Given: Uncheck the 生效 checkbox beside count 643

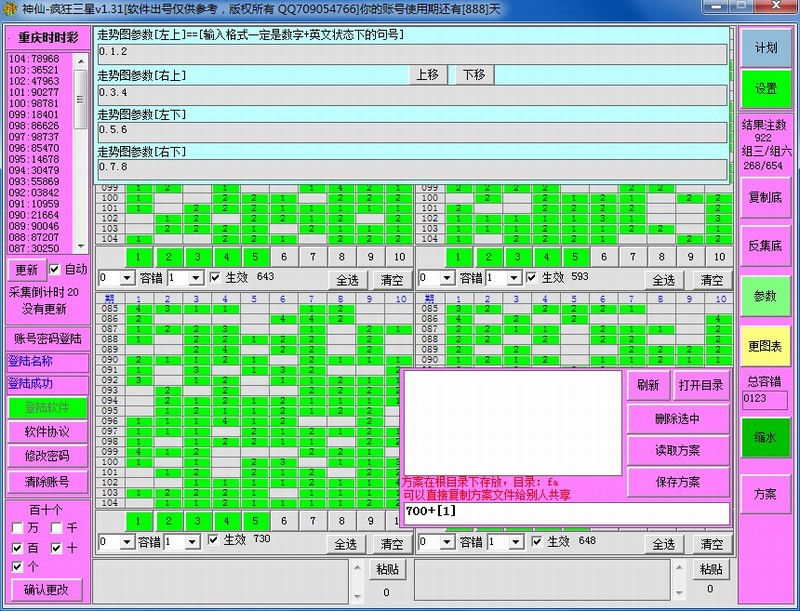Looking at the screenshot, I should (x=214, y=277).
